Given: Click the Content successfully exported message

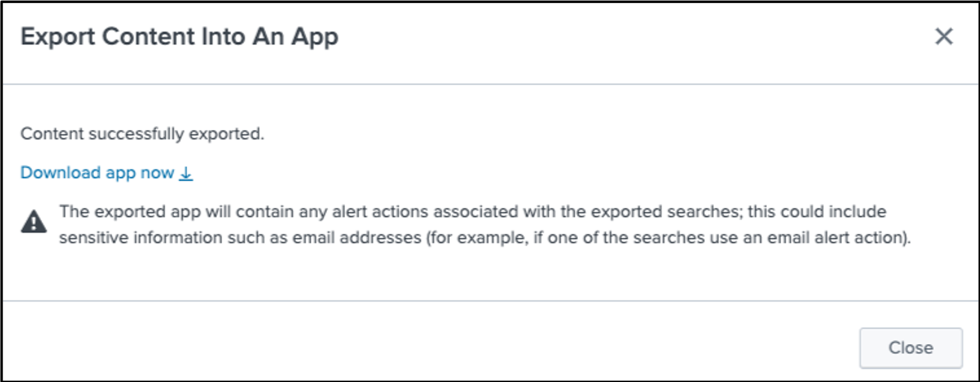Looking at the screenshot, I should click(x=142, y=134).
